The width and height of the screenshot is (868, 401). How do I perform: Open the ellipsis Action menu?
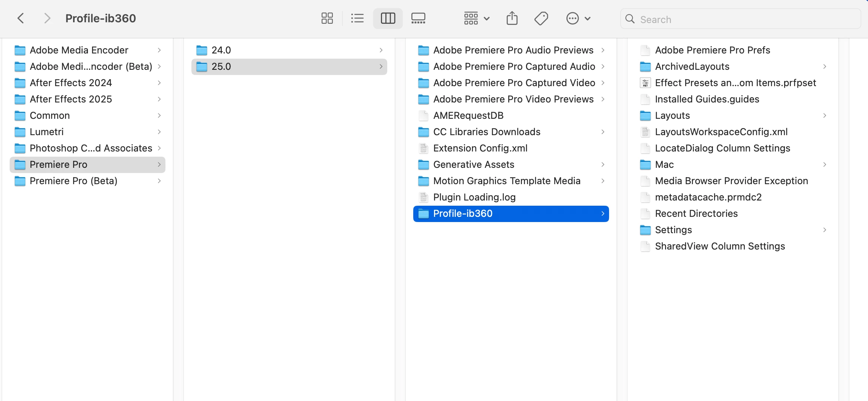tap(578, 18)
